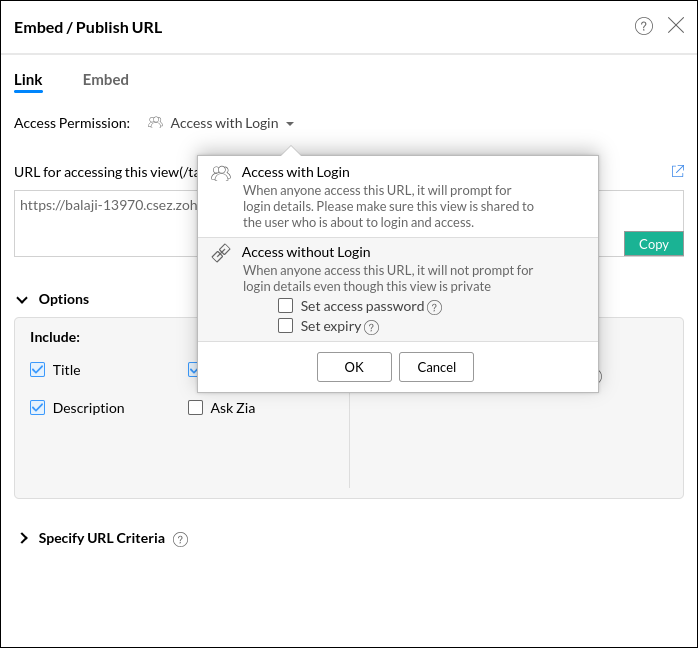This screenshot has height=648, width=698.
Task: Close the Embed / Publish URL dialog
Action: 676,26
